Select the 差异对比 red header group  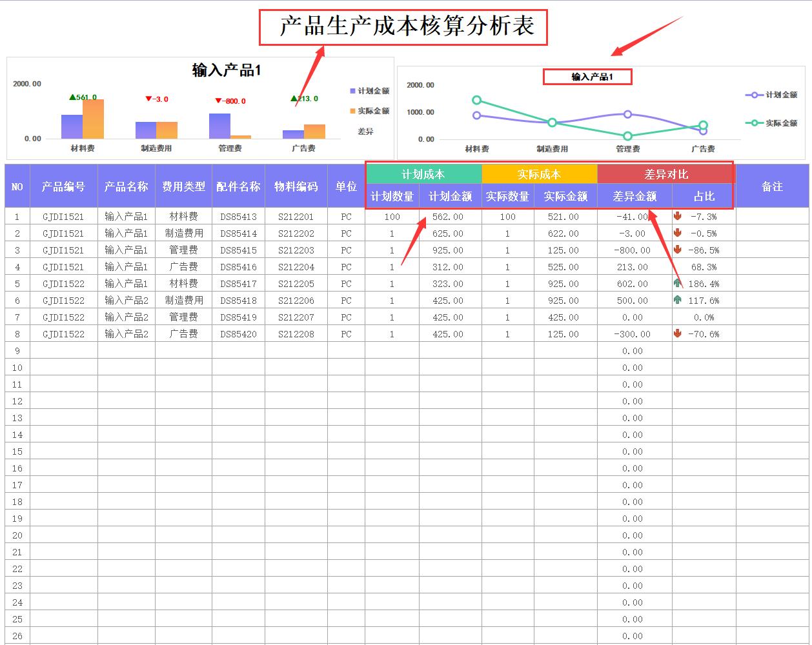tap(665, 174)
